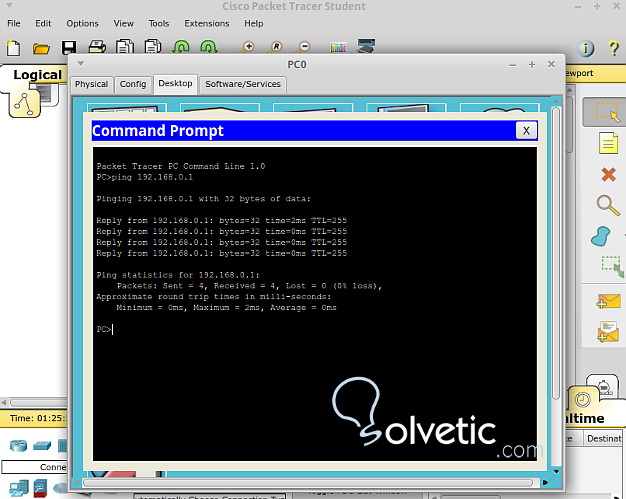
Task: Open the Extensions menu
Action: (206, 24)
